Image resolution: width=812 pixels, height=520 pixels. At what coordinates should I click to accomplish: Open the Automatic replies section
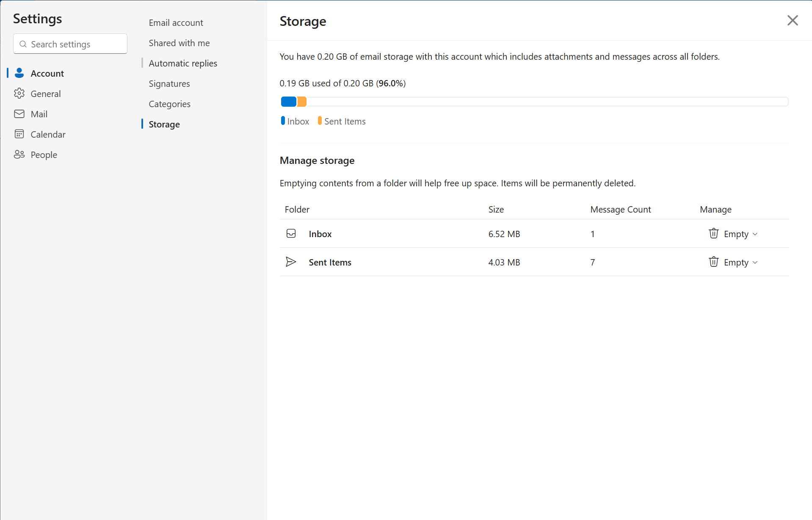click(183, 64)
